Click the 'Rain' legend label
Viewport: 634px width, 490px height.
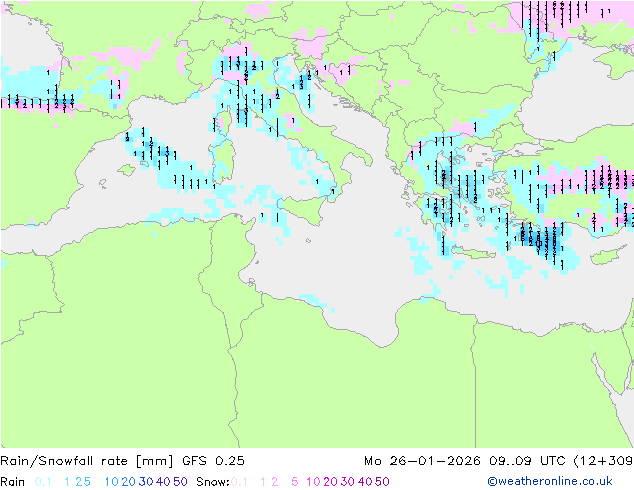13,482
